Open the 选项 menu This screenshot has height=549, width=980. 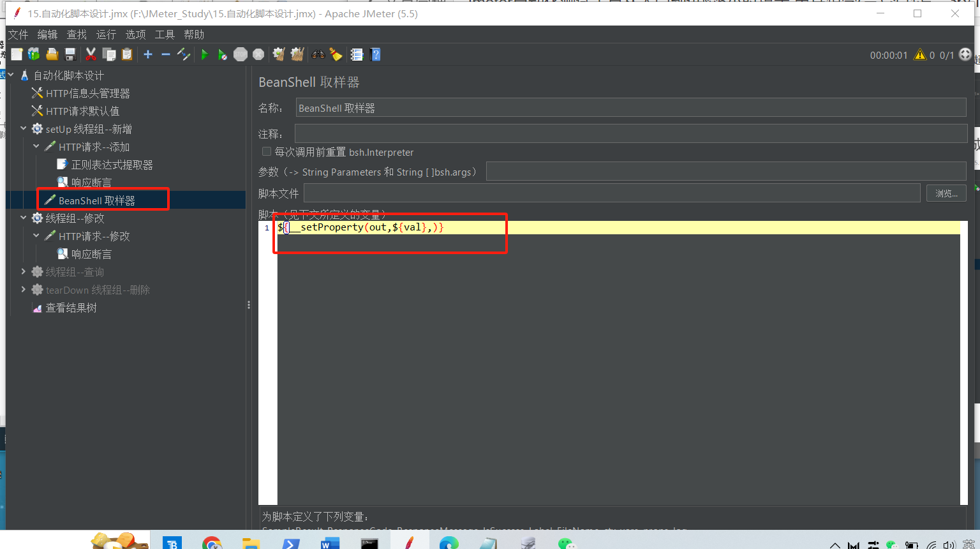135,34
